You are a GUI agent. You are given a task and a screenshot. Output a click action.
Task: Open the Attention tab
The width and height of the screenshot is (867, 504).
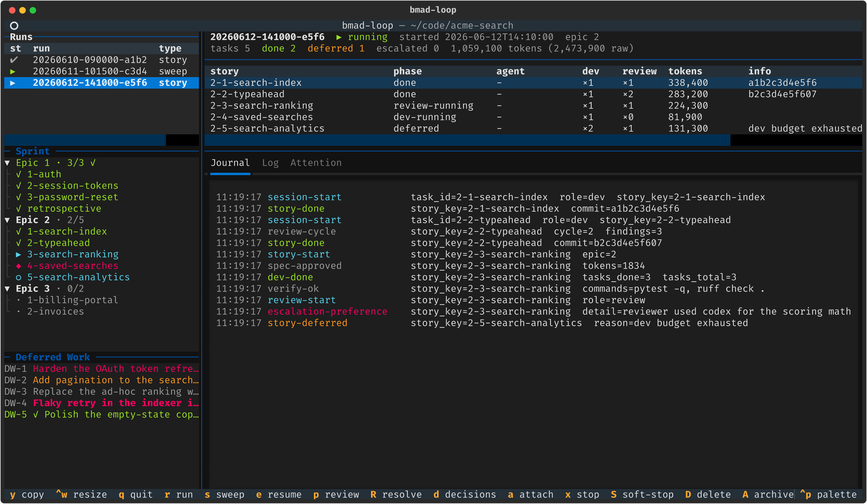(x=316, y=163)
